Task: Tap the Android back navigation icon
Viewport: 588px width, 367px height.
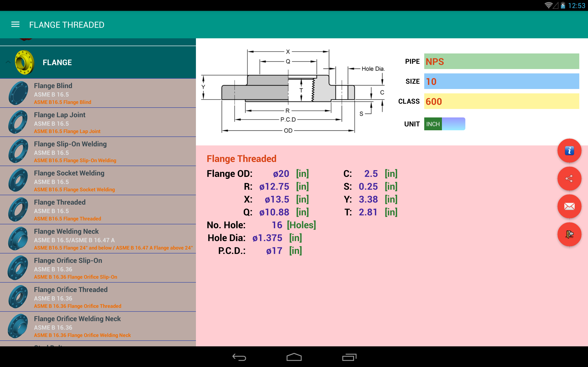Action: point(239,357)
